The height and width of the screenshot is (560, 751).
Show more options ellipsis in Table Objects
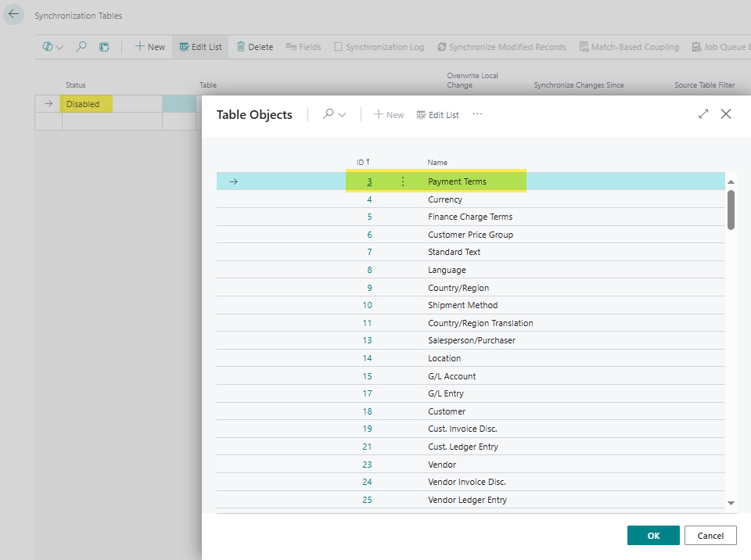click(x=477, y=114)
